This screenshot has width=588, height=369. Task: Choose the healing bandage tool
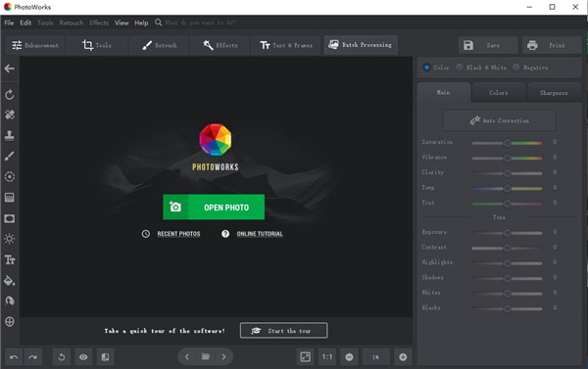tap(10, 115)
